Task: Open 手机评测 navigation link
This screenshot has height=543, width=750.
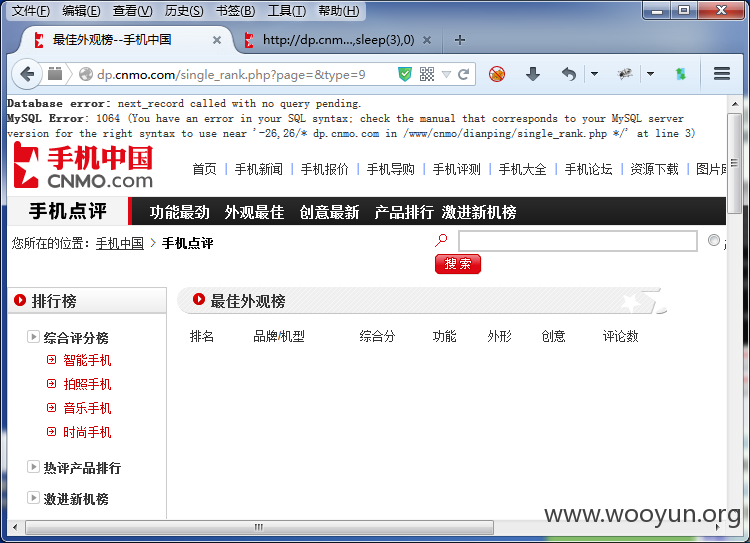Action: (456, 169)
